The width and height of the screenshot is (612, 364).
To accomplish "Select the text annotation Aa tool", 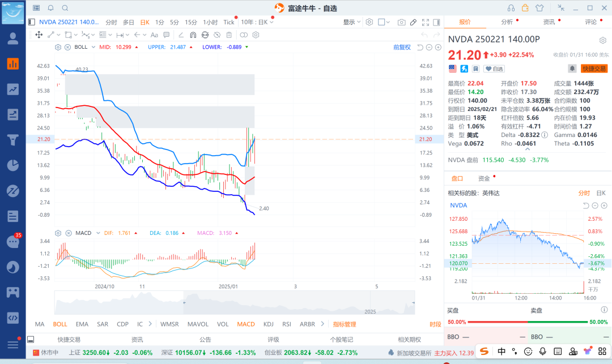I will (154, 35).
